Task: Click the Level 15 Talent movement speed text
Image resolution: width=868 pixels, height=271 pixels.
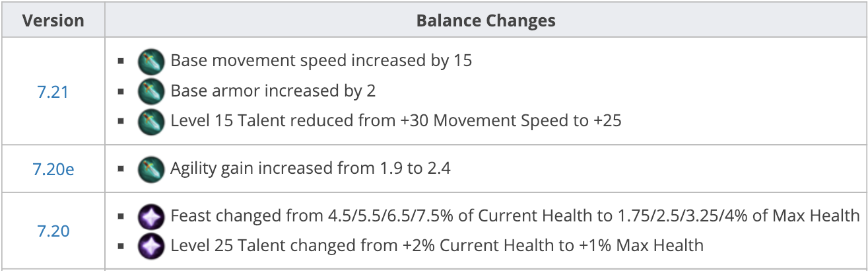Action: (396, 122)
